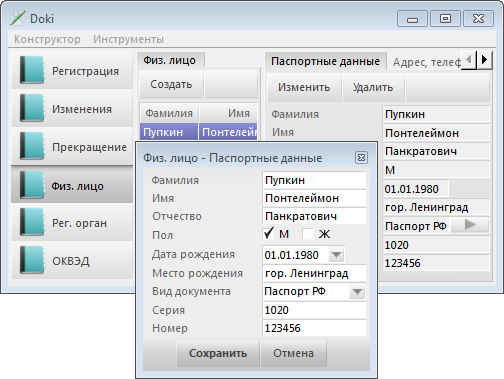
Task: Click the Вид документа combo box showing Паспорт РФ
Action: (x=314, y=292)
